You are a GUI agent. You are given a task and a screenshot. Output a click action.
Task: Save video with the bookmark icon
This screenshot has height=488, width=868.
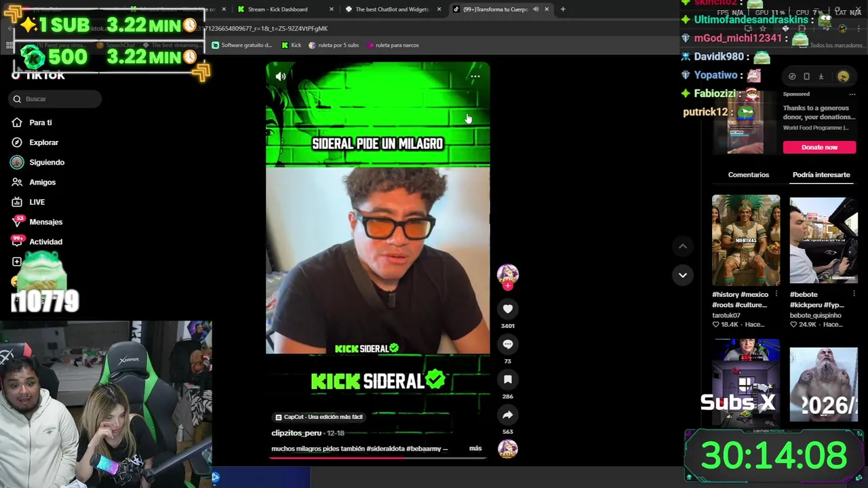coord(507,380)
